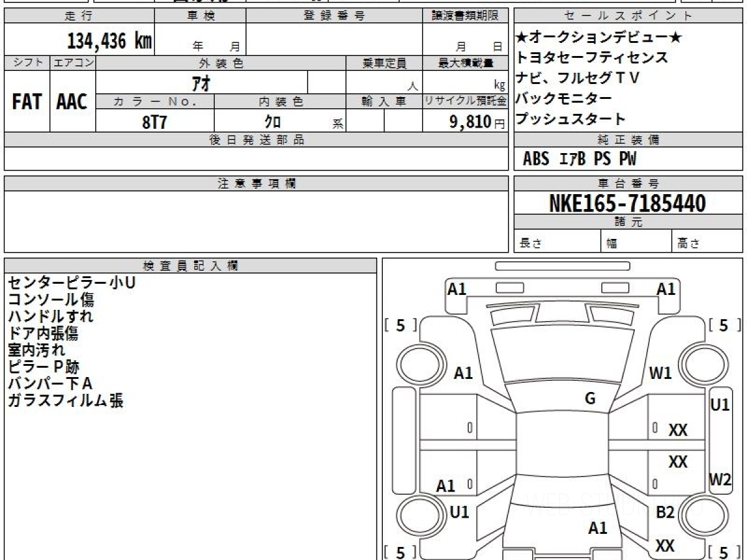Click the 後日発送部品 header bar

(x=256, y=140)
